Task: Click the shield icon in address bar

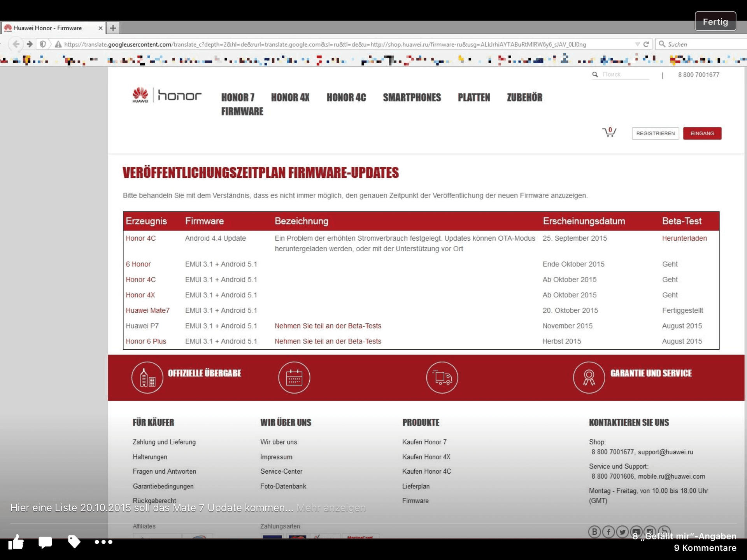Action: pyautogui.click(x=43, y=44)
